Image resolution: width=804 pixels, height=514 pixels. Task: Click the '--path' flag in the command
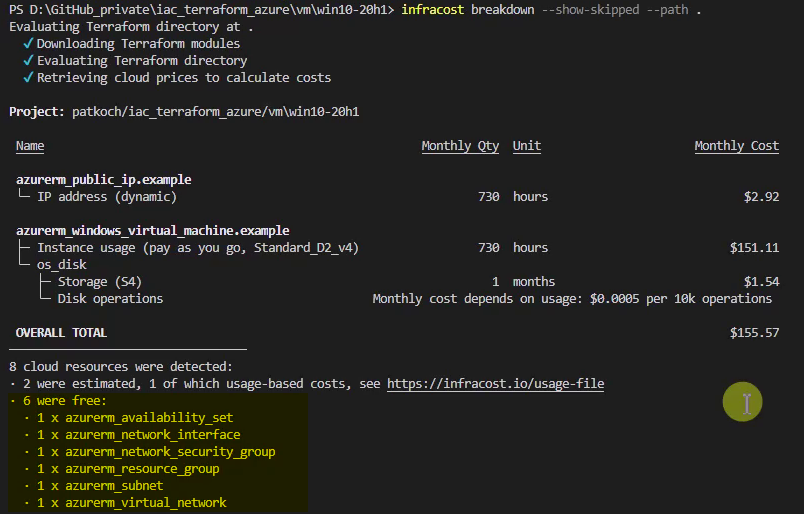coord(667,10)
